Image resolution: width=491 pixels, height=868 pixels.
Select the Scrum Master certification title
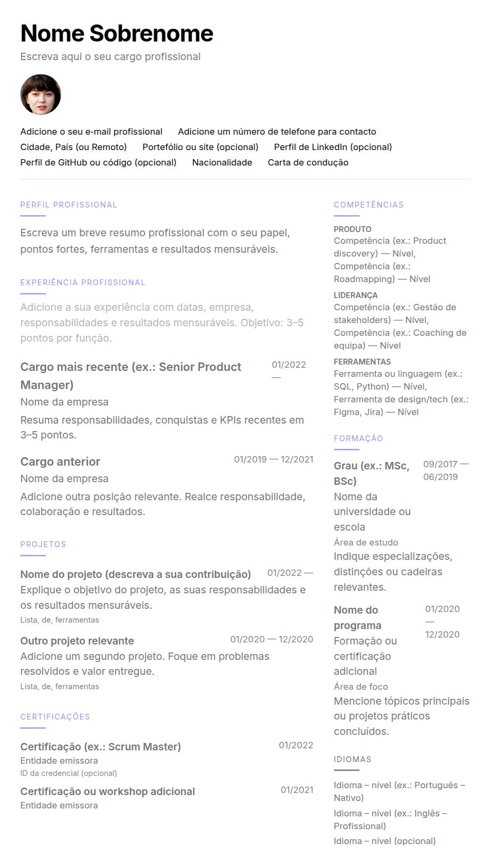point(101,747)
